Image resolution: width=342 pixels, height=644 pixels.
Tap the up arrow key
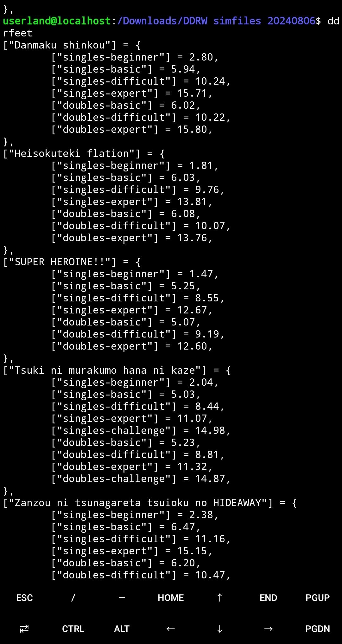click(x=219, y=598)
